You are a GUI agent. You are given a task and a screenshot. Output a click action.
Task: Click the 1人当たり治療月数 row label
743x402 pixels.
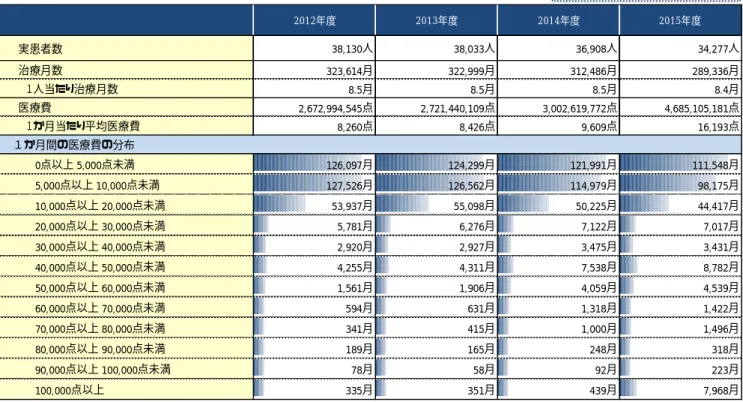(x=126, y=89)
